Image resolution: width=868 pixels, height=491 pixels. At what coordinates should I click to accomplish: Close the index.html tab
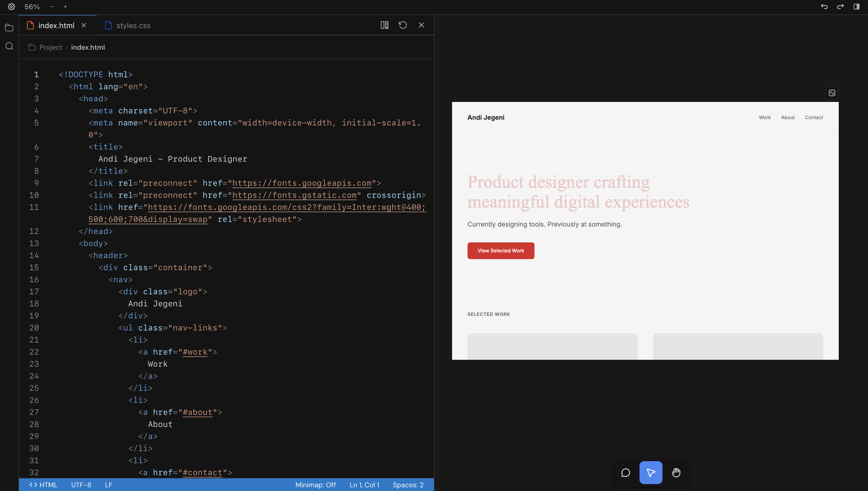click(84, 25)
